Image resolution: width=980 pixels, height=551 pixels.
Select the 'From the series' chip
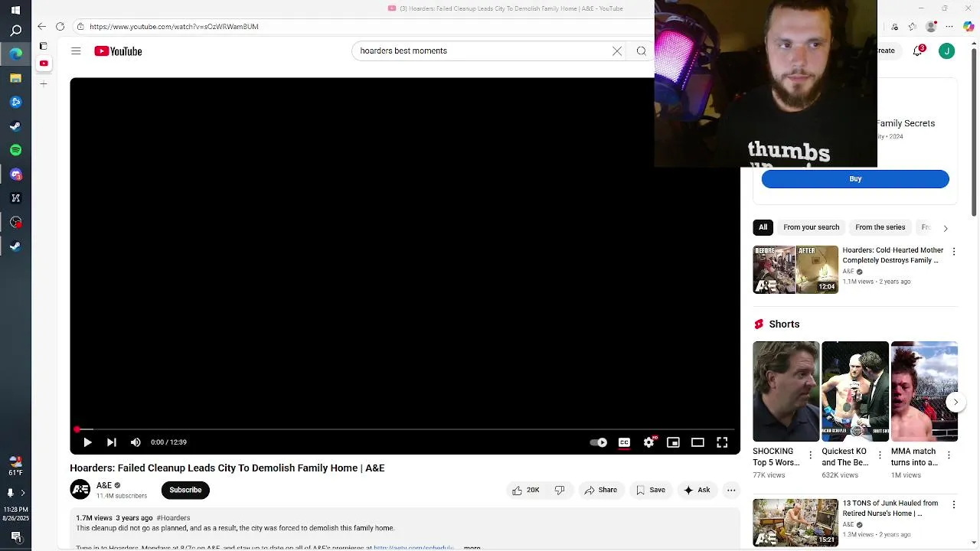point(880,227)
